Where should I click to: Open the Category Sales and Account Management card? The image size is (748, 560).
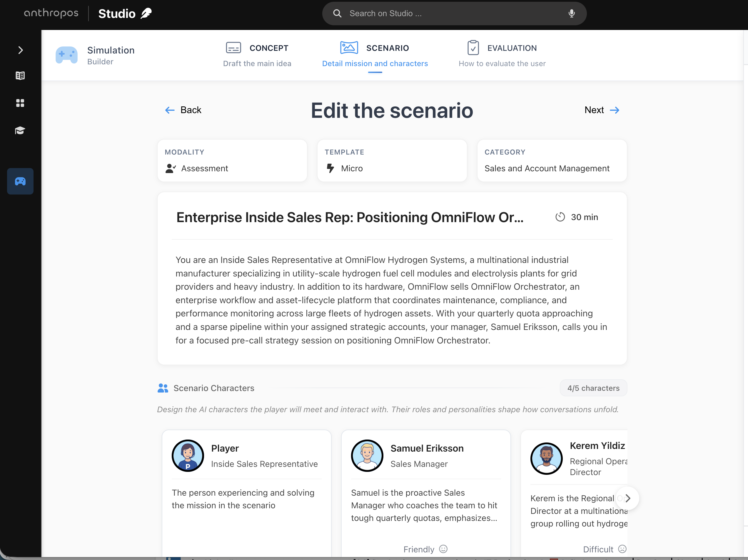[552, 160]
